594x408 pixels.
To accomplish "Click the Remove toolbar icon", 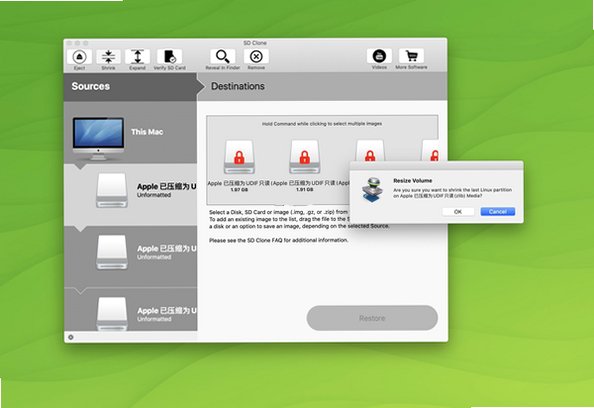I will coord(256,56).
